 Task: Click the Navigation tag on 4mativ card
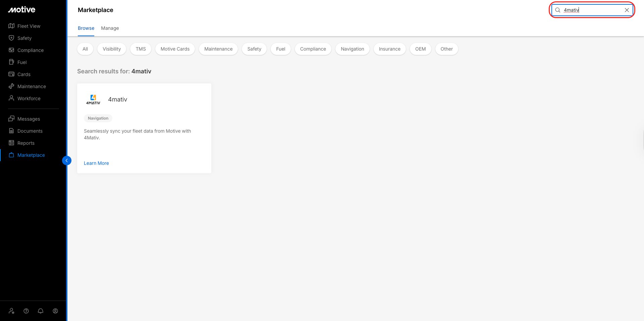(x=98, y=118)
